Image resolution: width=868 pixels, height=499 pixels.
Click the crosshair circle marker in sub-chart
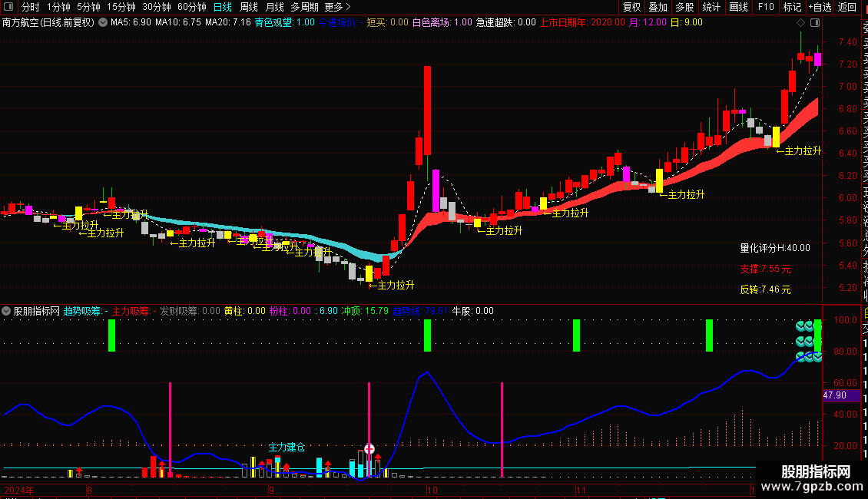click(369, 448)
